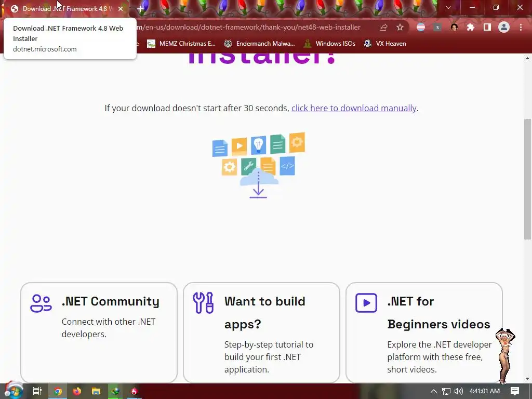Open the .NET Community card

pyautogui.click(x=99, y=332)
